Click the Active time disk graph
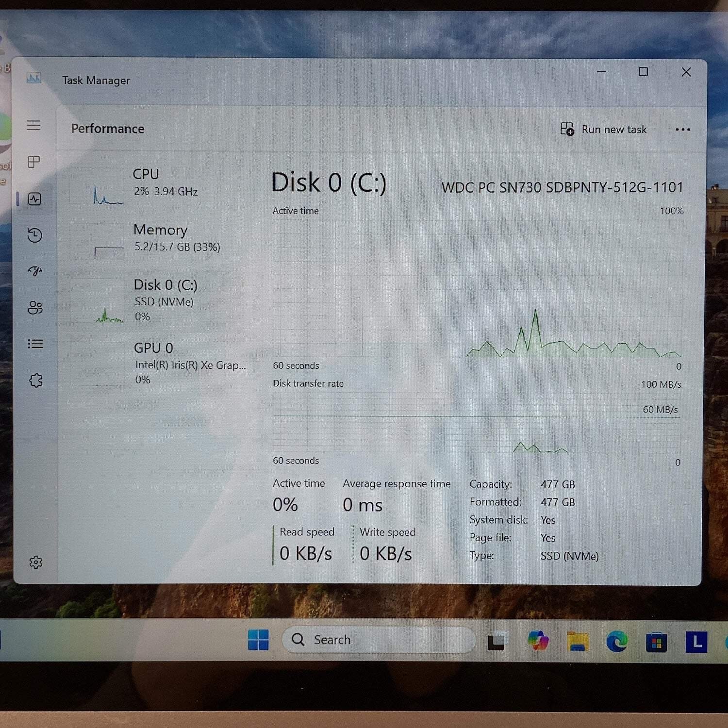This screenshot has height=728, width=728. [x=478, y=289]
